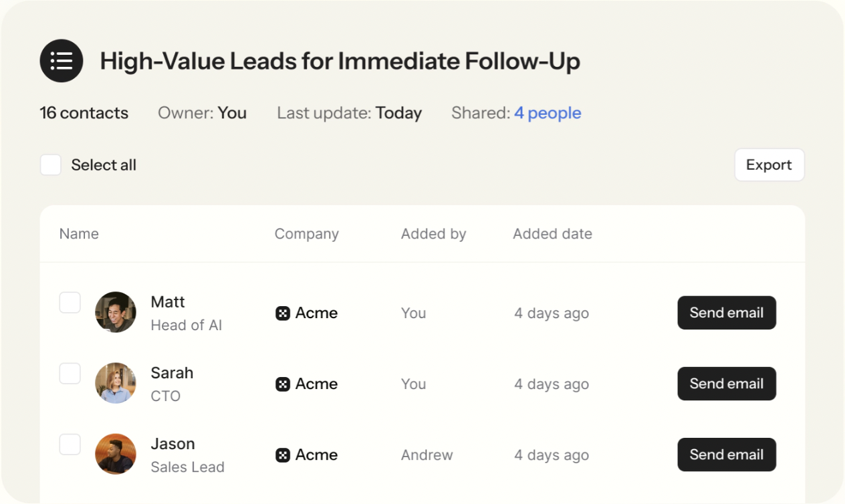The width and height of the screenshot is (845, 504).
Task: Check the box next to Matt
Action: tap(70, 303)
